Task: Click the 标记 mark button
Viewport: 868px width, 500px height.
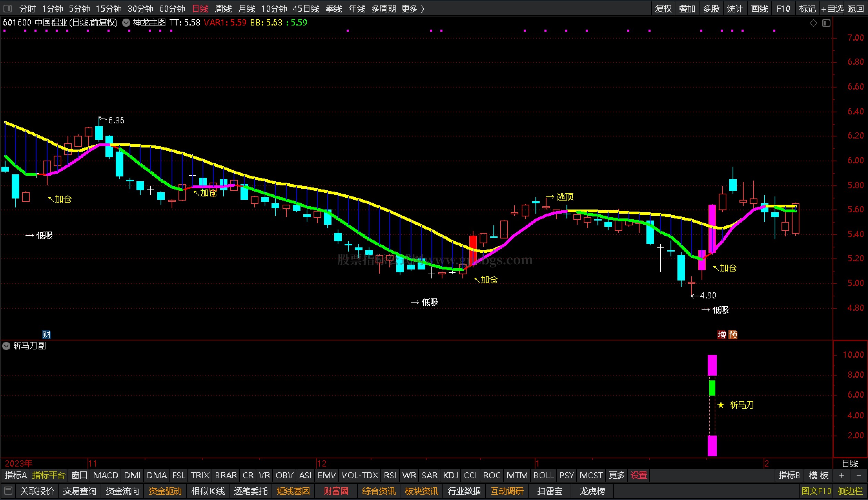Action: (808, 9)
